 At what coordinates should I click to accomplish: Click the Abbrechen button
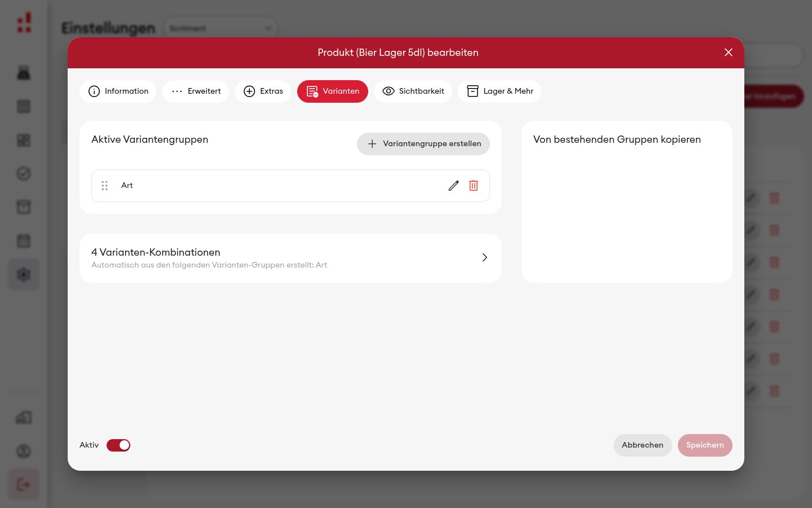pyautogui.click(x=643, y=445)
